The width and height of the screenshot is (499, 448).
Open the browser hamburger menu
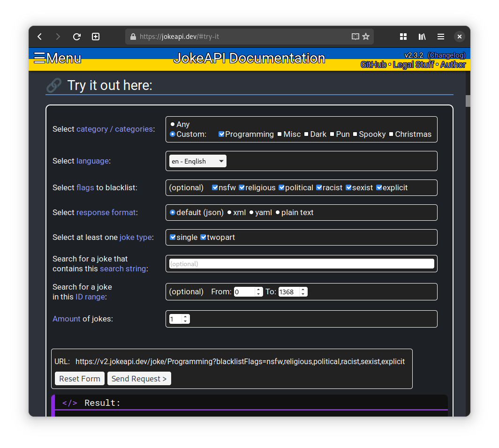[441, 37]
